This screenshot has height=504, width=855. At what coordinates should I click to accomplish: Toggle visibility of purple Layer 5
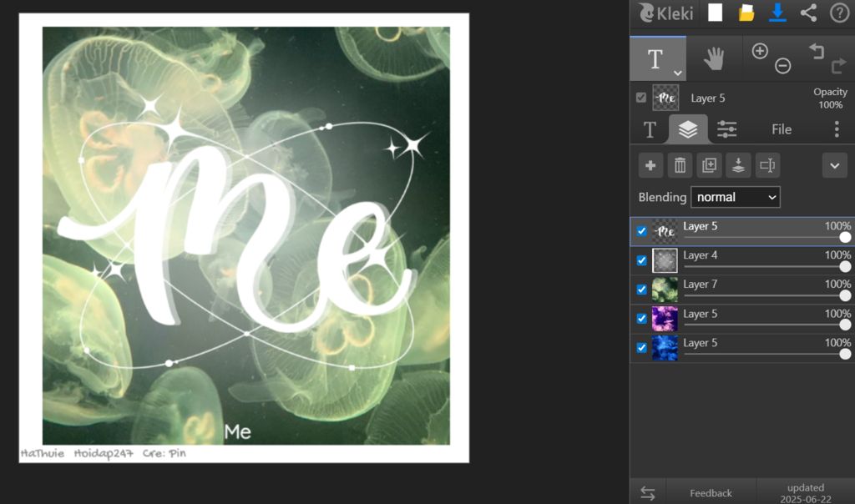(x=642, y=319)
